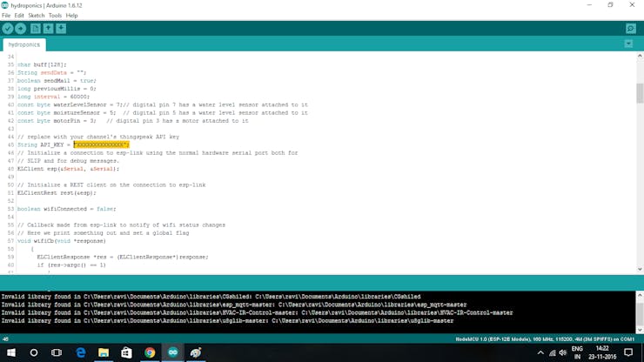Click 'long previousMillis = 0;' line
644x362 pixels.
(x=57, y=89)
